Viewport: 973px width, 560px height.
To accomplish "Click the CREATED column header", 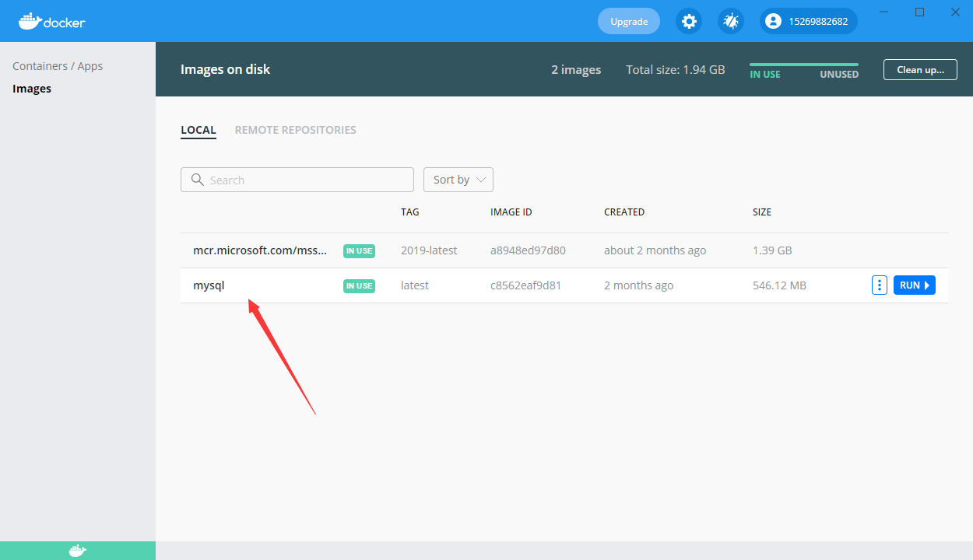I will click(x=624, y=212).
